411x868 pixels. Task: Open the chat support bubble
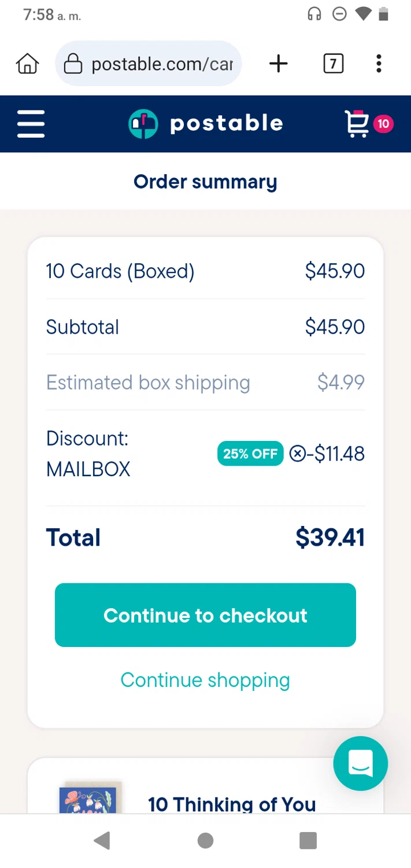360,763
